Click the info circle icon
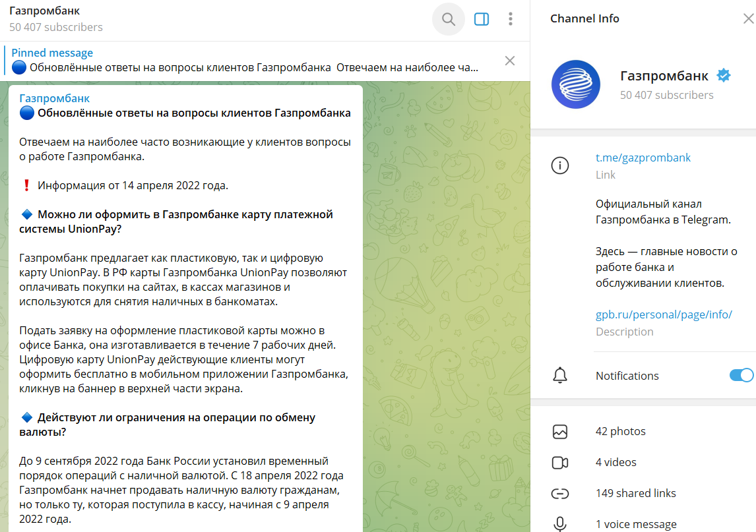 coord(560,165)
